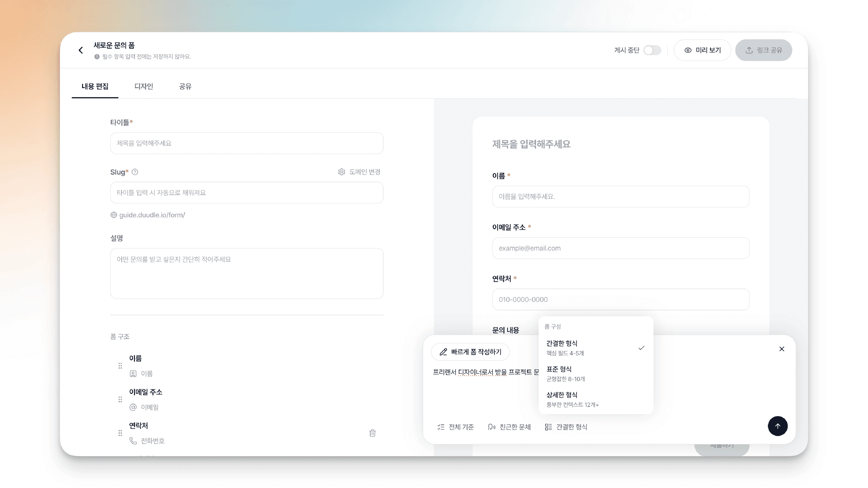Choose 간결한 형식 from the 폼 구성 menu
Screen dimensions: 868x488
point(596,348)
